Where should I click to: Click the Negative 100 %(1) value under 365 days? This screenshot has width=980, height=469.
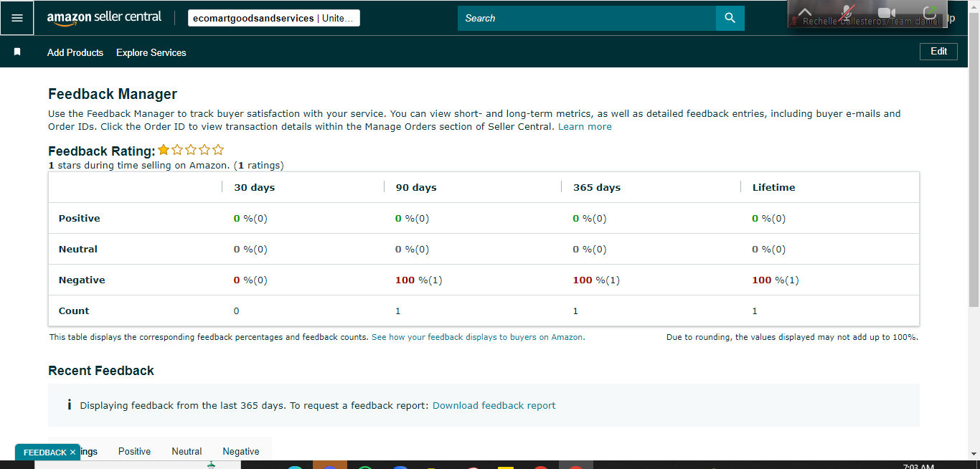click(596, 280)
